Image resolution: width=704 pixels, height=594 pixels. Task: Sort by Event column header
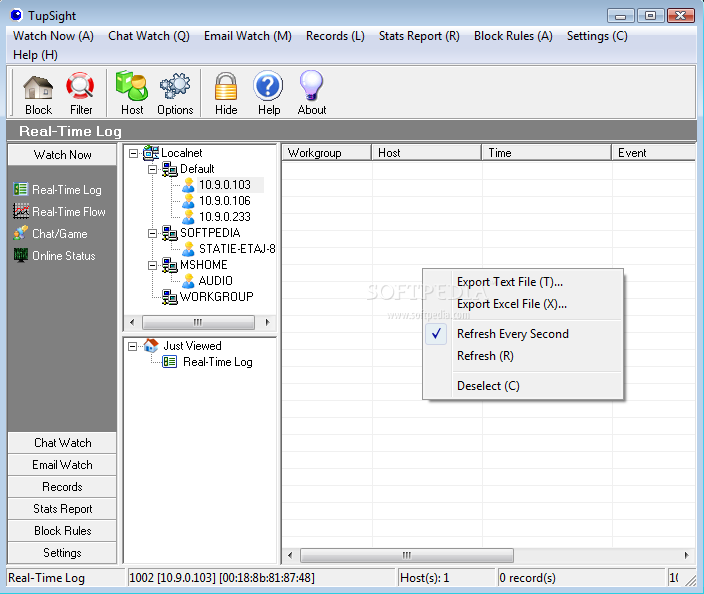(x=654, y=153)
